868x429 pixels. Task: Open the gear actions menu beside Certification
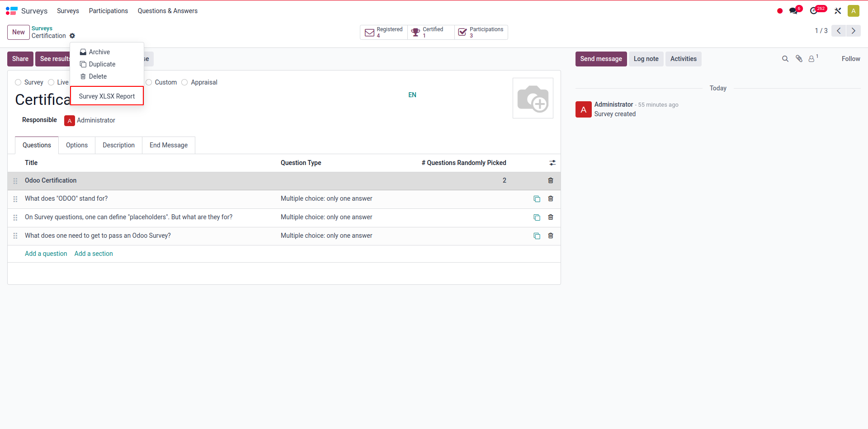72,36
